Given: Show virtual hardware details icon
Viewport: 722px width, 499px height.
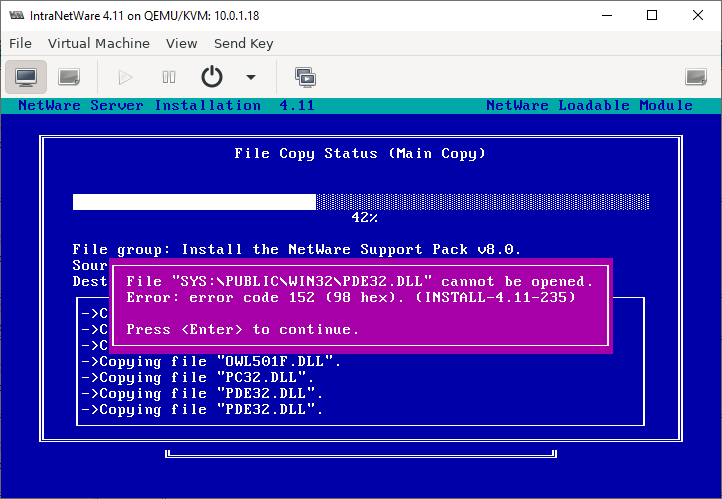Looking at the screenshot, I should pos(69,77).
